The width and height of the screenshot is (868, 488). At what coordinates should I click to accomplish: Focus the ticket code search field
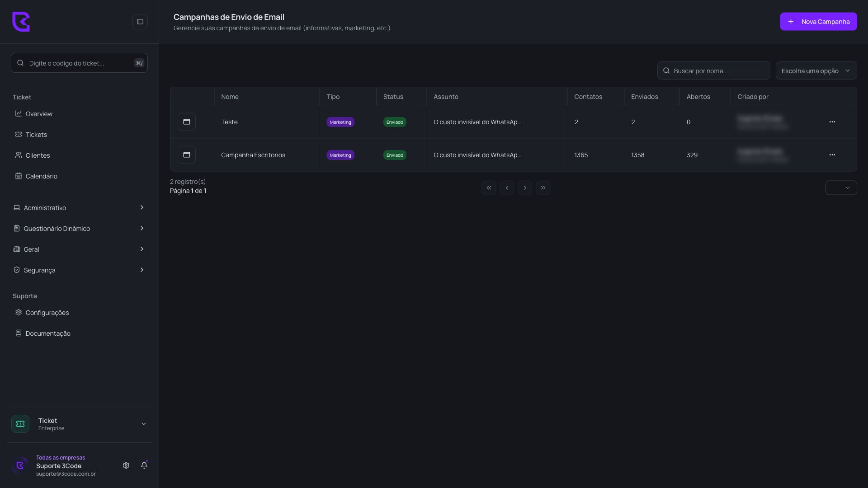pos(79,63)
